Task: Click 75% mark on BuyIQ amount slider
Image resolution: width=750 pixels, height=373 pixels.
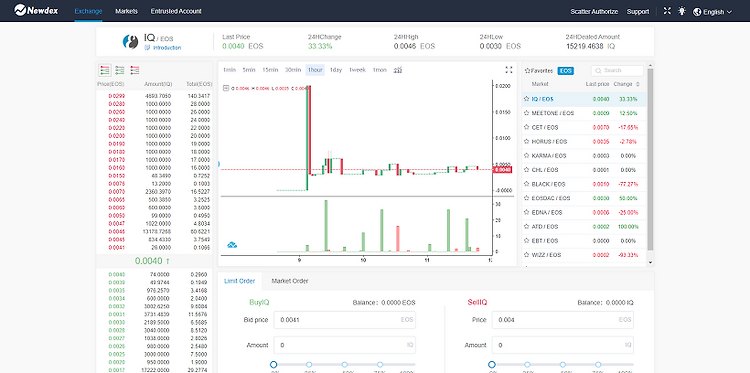Action: point(380,365)
